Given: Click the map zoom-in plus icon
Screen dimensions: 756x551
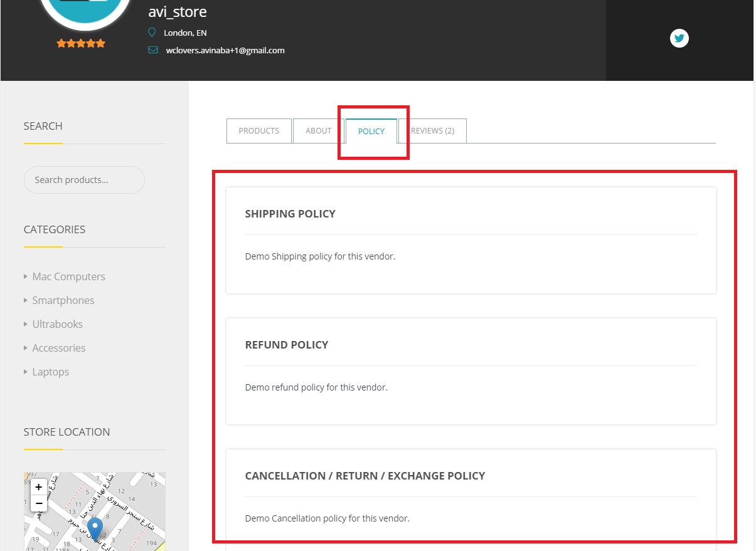Looking at the screenshot, I should click(38, 487).
